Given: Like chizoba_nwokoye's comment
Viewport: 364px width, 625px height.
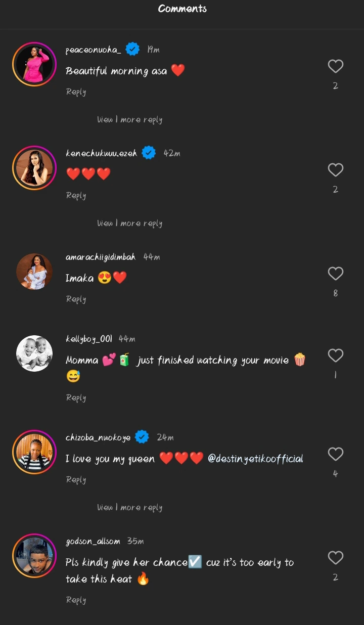Looking at the screenshot, I should (x=336, y=454).
